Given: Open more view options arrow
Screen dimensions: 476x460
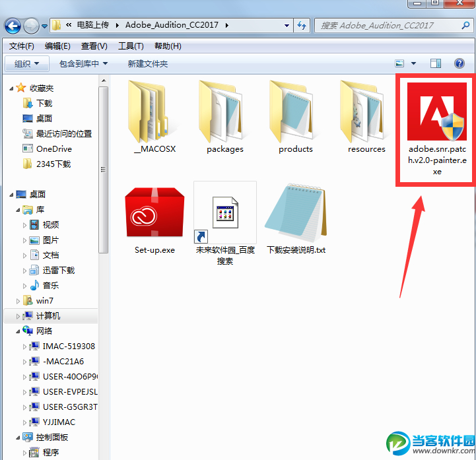Looking at the screenshot, I should point(413,63).
